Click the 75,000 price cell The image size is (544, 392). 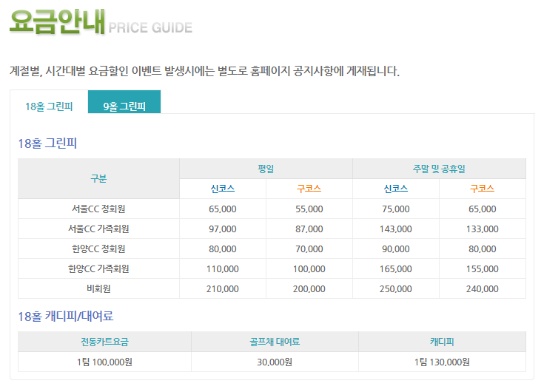pos(396,209)
